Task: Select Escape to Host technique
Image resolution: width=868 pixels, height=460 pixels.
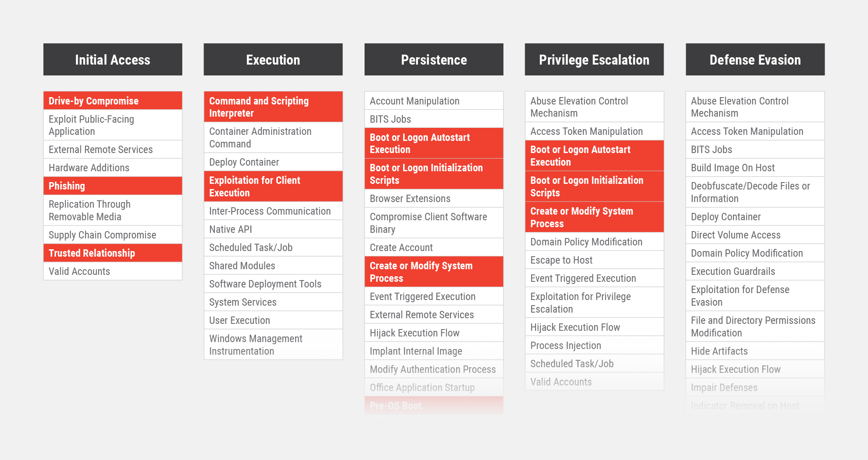Action: (x=595, y=260)
